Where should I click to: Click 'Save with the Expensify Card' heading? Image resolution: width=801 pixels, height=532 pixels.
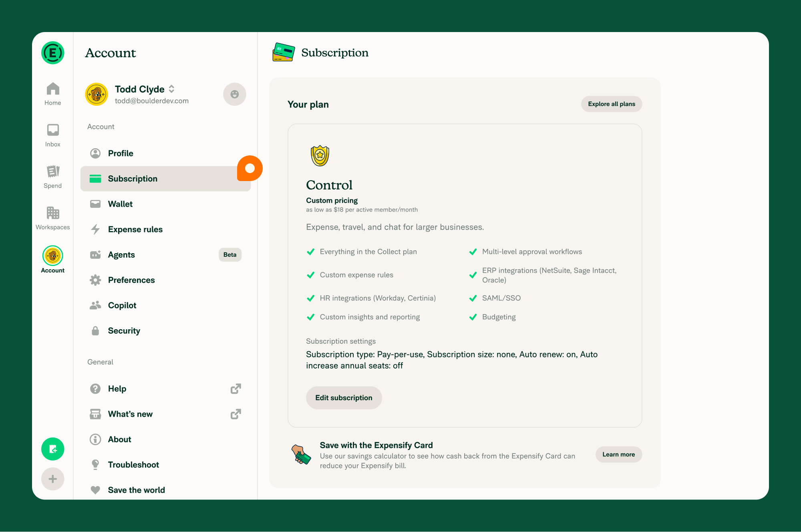click(376, 445)
